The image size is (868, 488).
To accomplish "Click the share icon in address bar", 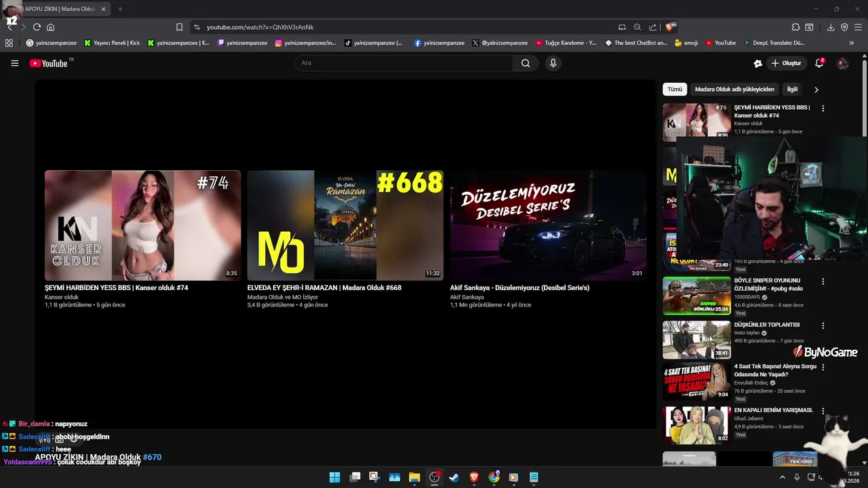I will click(653, 27).
